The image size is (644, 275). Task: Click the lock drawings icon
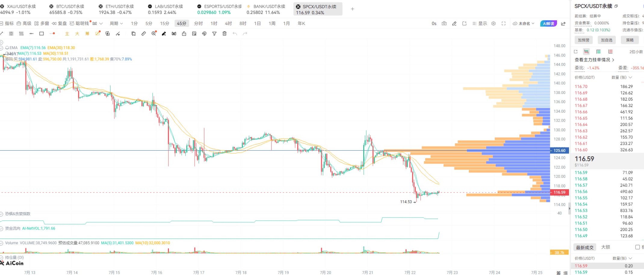(184, 33)
